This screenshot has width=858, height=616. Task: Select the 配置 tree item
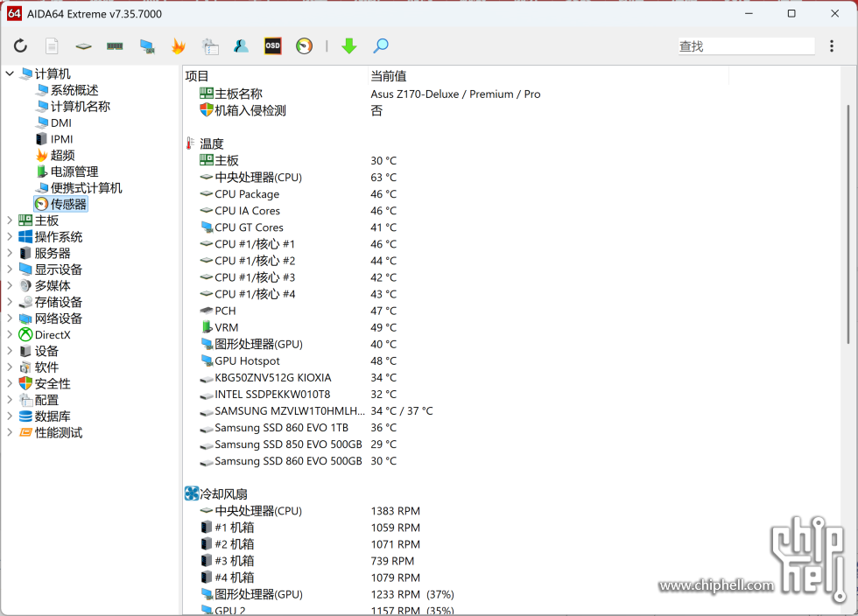coord(39,400)
